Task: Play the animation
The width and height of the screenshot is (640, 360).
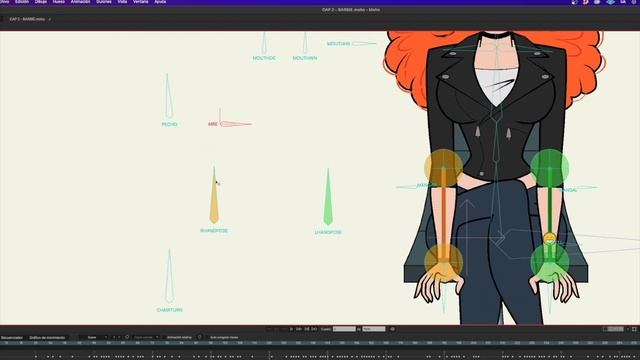Action: pos(291,329)
